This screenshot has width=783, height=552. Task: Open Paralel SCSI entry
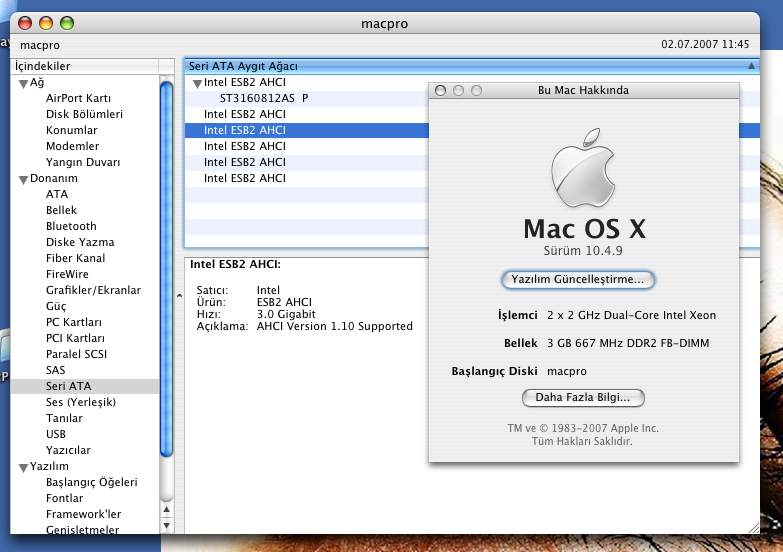point(76,354)
